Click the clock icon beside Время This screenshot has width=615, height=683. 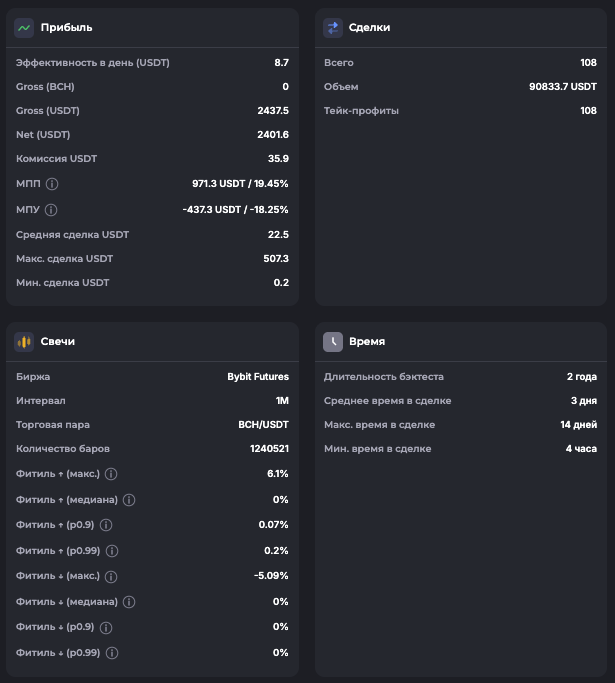(x=333, y=342)
